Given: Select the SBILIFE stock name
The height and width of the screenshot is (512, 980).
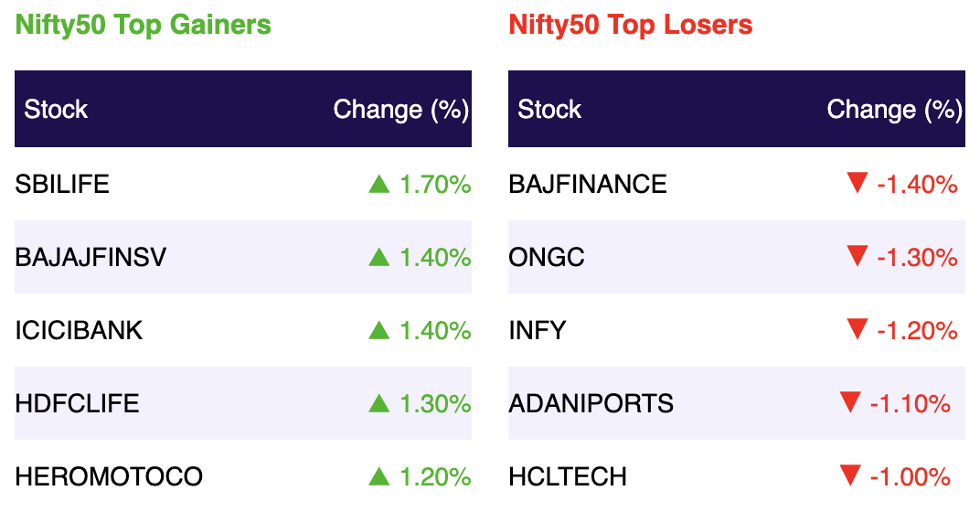Looking at the screenshot, I should [x=62, y=185].
